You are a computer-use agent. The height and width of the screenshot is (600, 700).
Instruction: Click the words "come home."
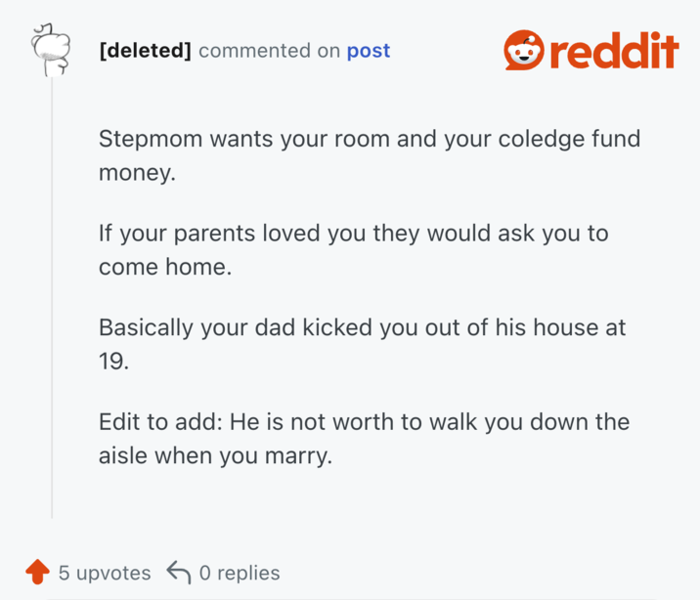pos(164,267)
